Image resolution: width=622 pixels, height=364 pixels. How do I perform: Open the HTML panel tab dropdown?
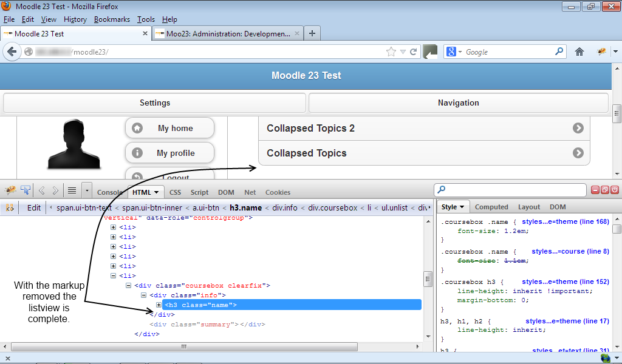tap(156, 192)
